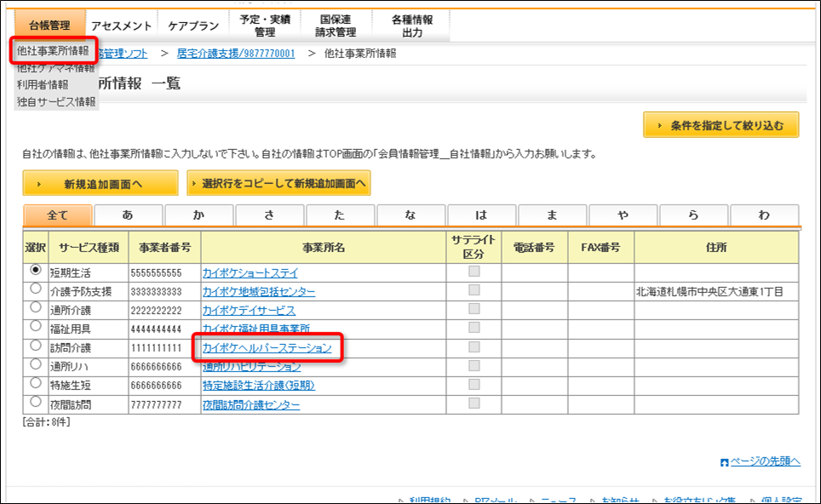This screenshot has height=504, width=821.
Task: Open the 各種情報出力 menu tab
Action: [x=411, y=26]
